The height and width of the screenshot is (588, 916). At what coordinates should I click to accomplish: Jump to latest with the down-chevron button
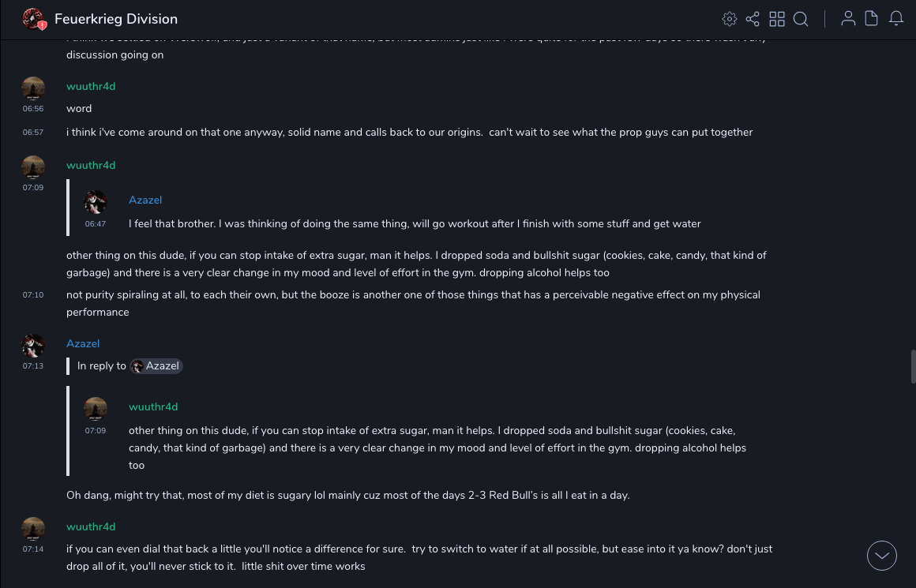882,556
